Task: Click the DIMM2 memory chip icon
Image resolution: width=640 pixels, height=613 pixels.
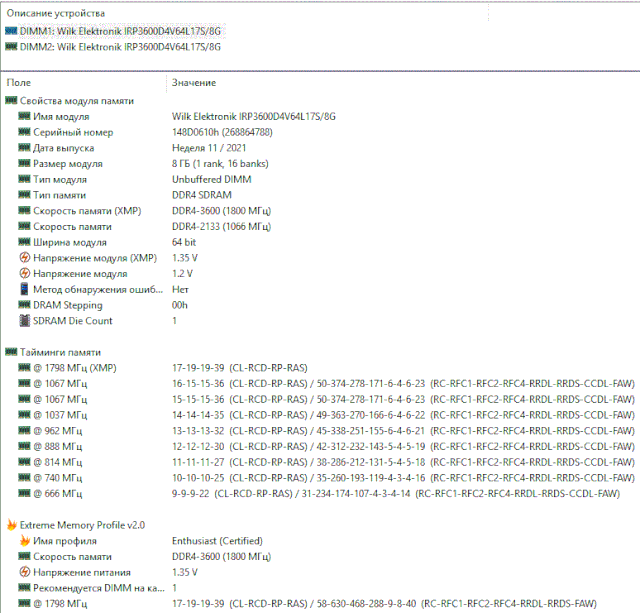Action: point(11,47)
